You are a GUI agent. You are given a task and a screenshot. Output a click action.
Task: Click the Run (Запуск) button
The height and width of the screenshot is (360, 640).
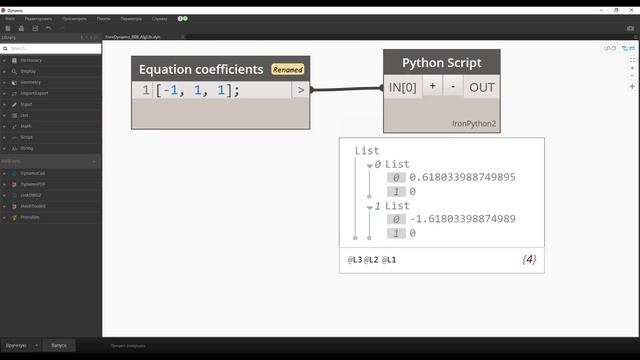pos(59,345)
